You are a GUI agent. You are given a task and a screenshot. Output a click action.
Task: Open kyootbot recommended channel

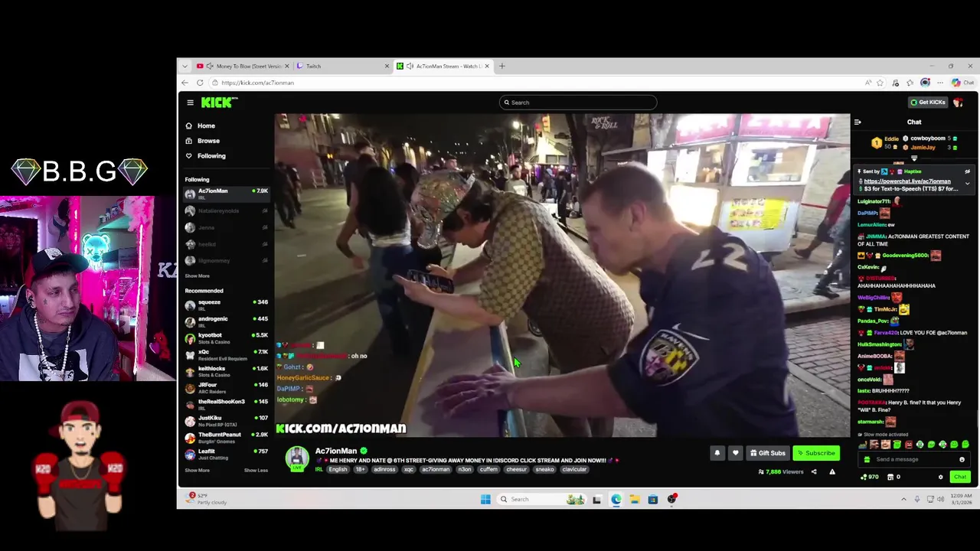point(226,338)
